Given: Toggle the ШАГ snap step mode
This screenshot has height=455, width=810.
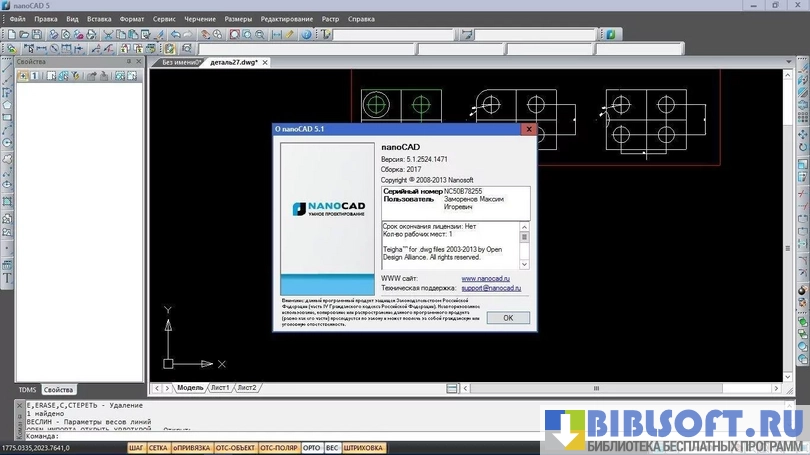Looking at the screenshot, I should (x=137, y=448).
